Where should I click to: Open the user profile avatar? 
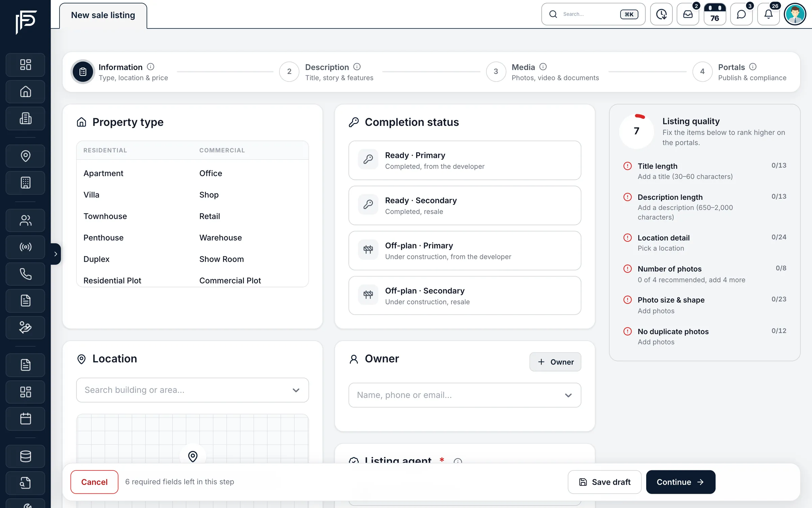click(x=795, y=14)
